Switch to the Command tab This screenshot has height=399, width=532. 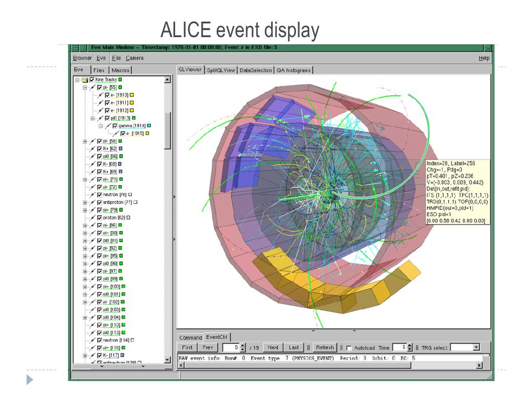(191, 337)
